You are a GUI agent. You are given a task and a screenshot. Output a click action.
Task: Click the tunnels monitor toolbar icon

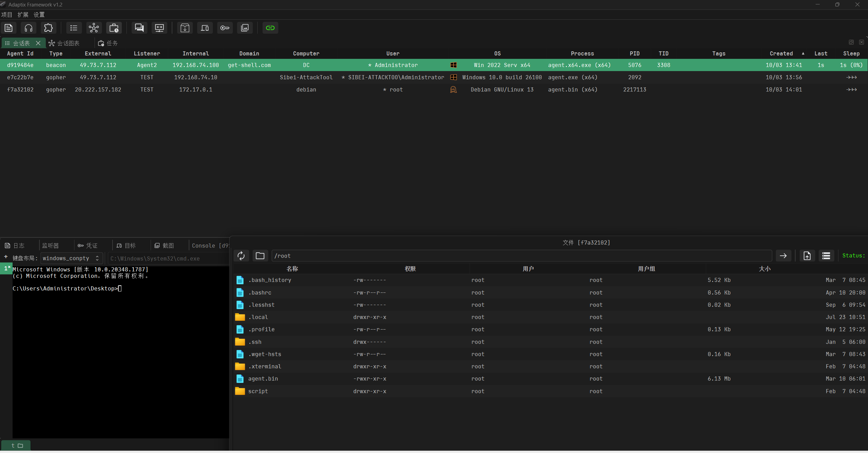159,28
